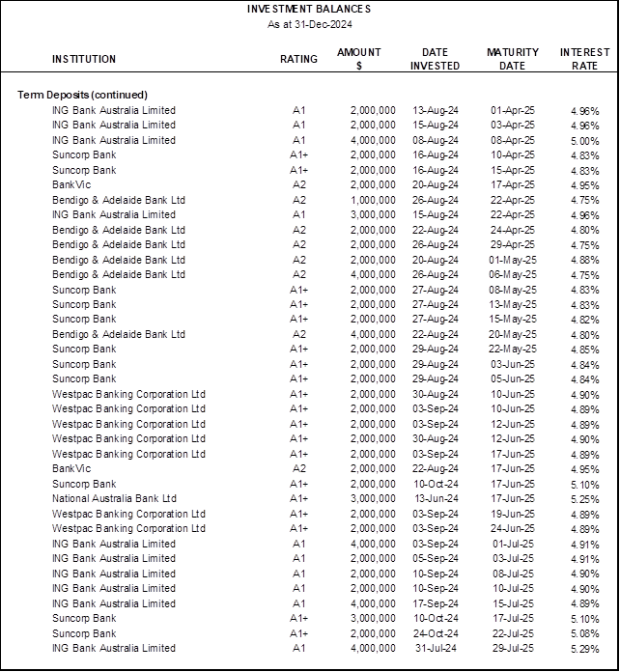Viewport: 620px width, 672px height.
Task: Click the 4.88% interest rate
Action: 585,261
